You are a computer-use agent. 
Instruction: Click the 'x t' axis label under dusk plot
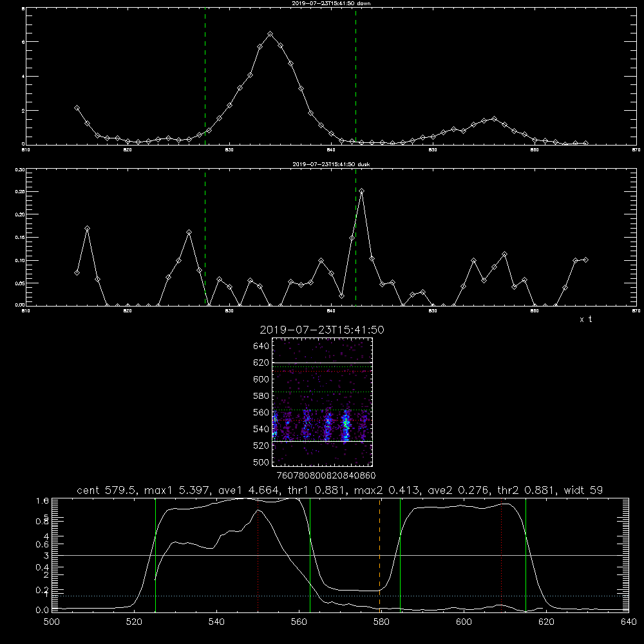(x=585, y=319)
